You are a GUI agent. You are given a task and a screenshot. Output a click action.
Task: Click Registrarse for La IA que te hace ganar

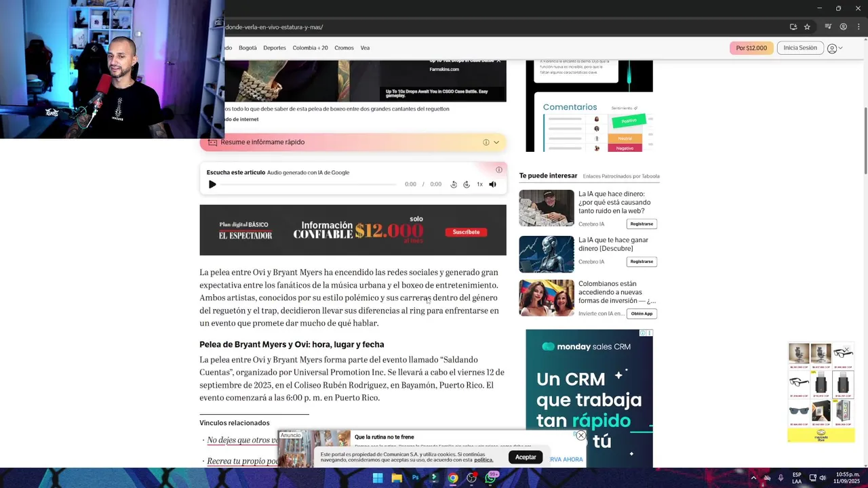642,262
